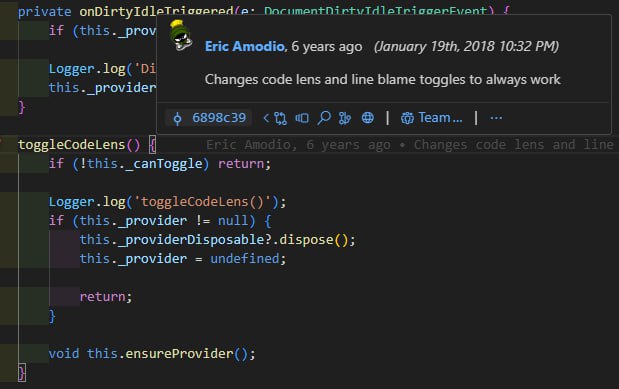Open changes with previous revision icon
The image size is (619, 389).
[x=276, y=118]
